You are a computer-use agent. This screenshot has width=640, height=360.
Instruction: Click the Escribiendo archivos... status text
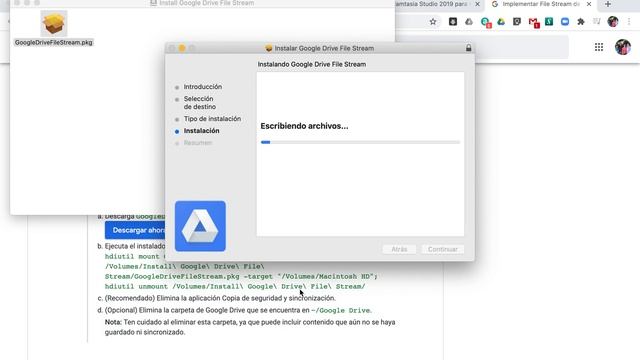304,126
